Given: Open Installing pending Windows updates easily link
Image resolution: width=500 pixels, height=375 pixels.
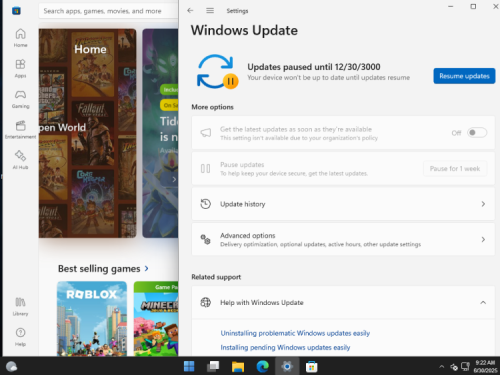Looking at the screenshot, I should click(285, 347).
